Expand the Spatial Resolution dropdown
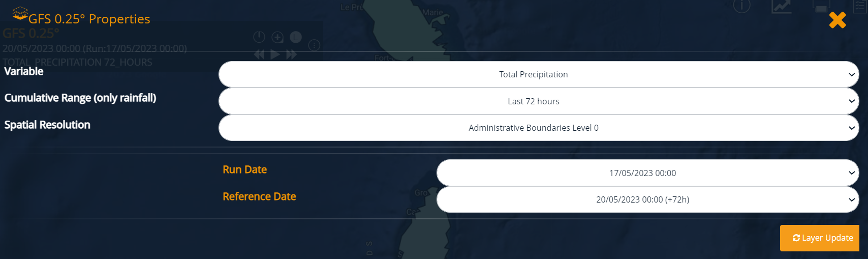868x259 pixels. [539, 128]
